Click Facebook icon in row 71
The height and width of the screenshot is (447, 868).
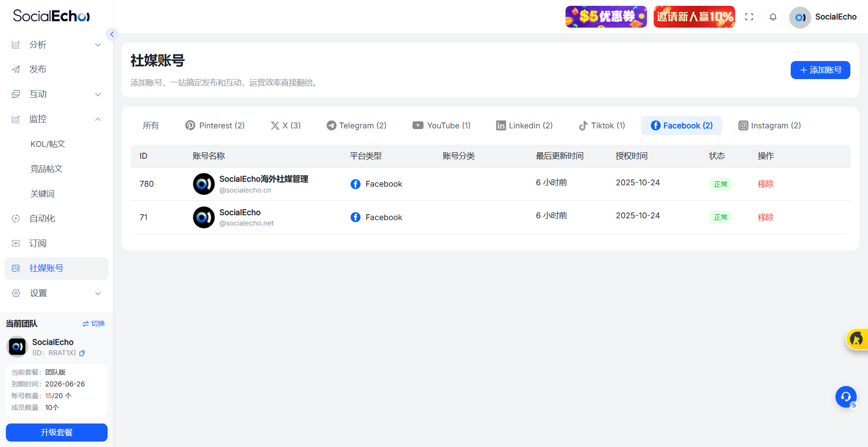click(355, 217)
